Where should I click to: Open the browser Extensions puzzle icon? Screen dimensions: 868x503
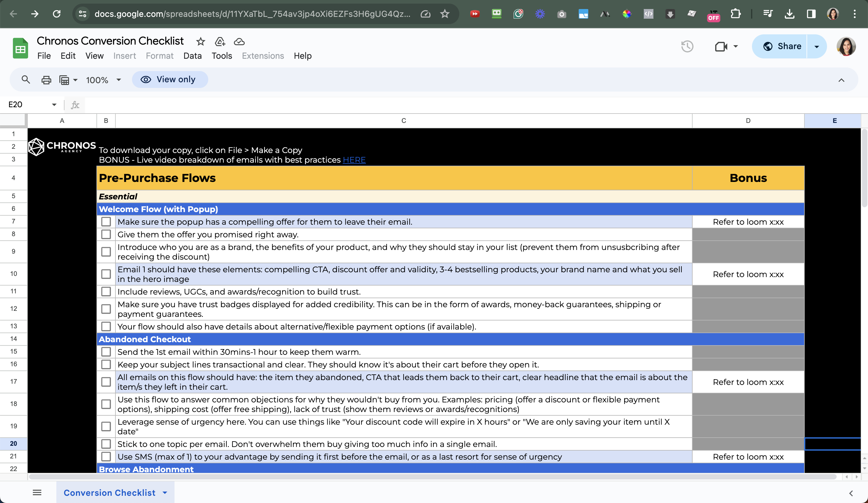735,14
